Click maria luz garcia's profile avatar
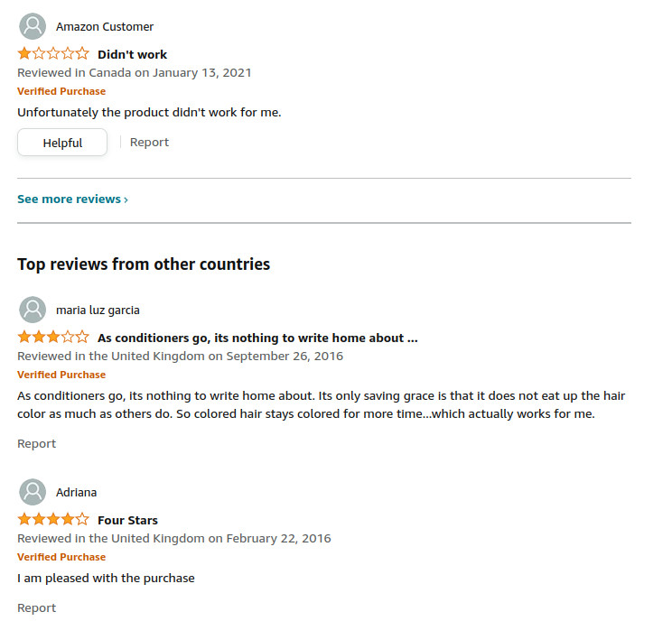Screen dimensions: 672x621 33,310
